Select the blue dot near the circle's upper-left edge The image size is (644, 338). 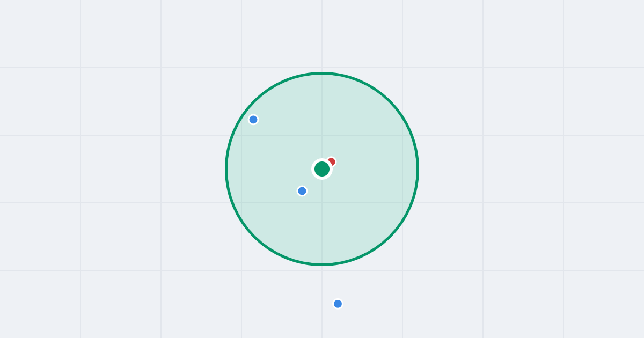tap(253, 120)
